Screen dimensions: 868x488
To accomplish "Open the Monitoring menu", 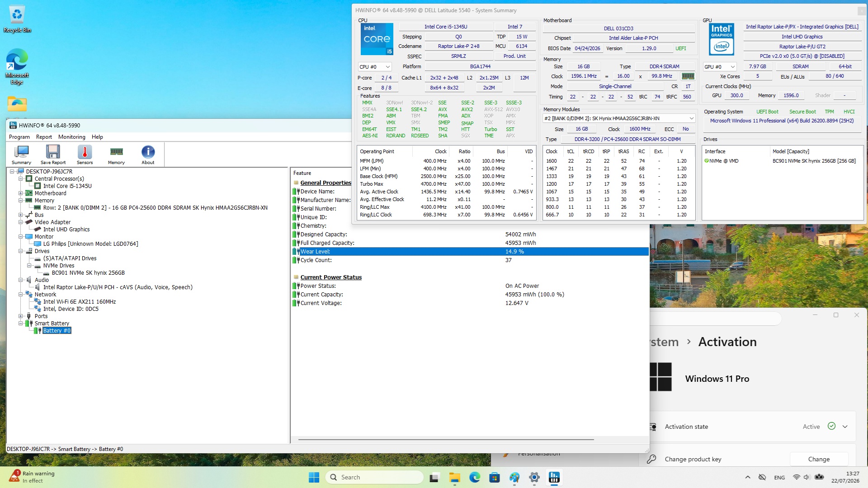I will click(x=71, y=137).
